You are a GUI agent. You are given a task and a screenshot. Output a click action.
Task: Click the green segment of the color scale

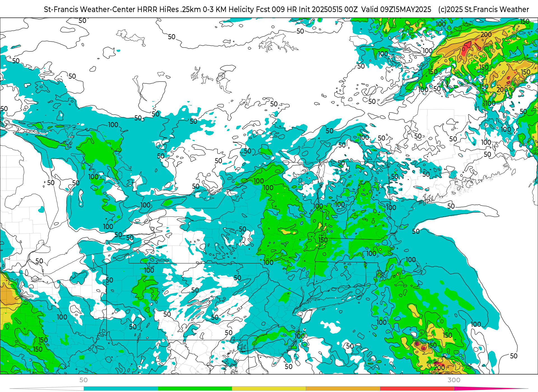click(195, 389)
